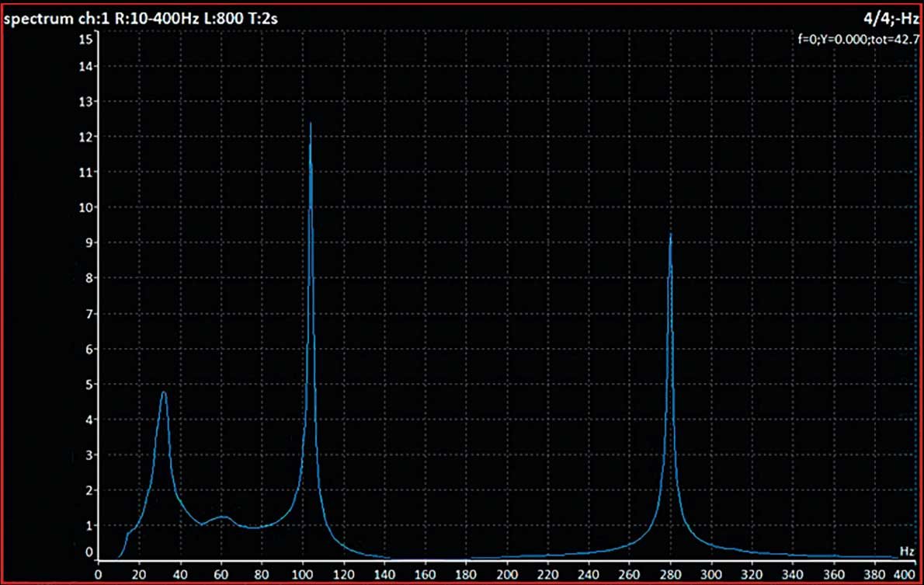Click the small hump near 60 Hz
Screen dimensions: 924x585
point(222,517)
